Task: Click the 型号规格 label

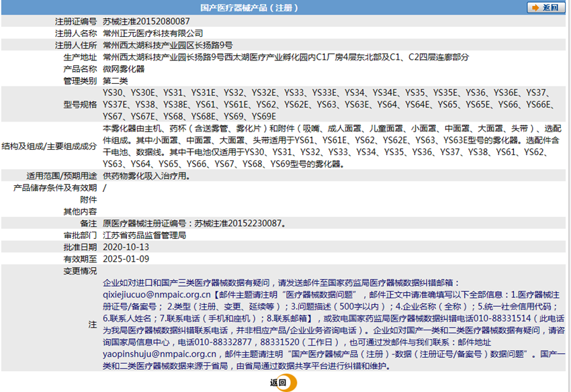Action: [x=80, y=105]
